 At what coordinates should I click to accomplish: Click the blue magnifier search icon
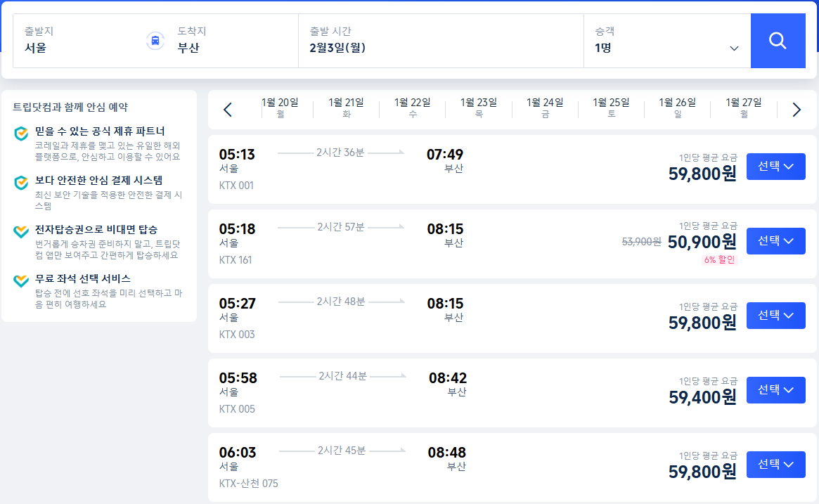778,40
